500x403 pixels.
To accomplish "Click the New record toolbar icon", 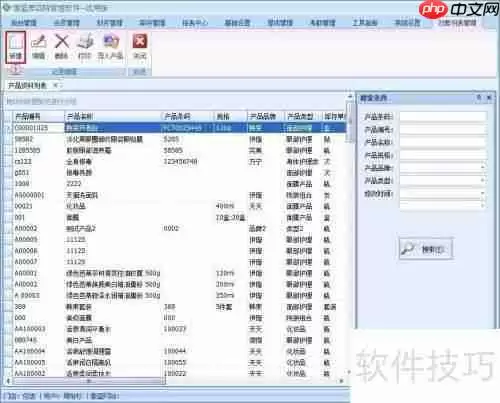I will click(15, 47).
